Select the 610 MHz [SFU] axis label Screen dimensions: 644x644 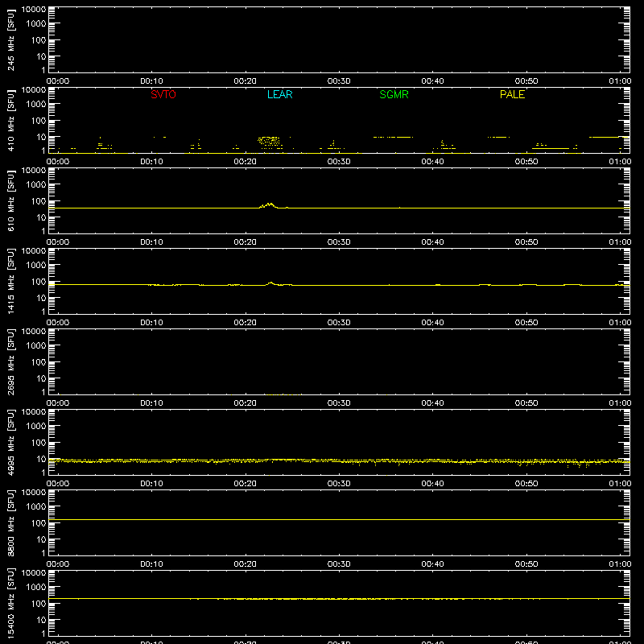click(10, 200)
